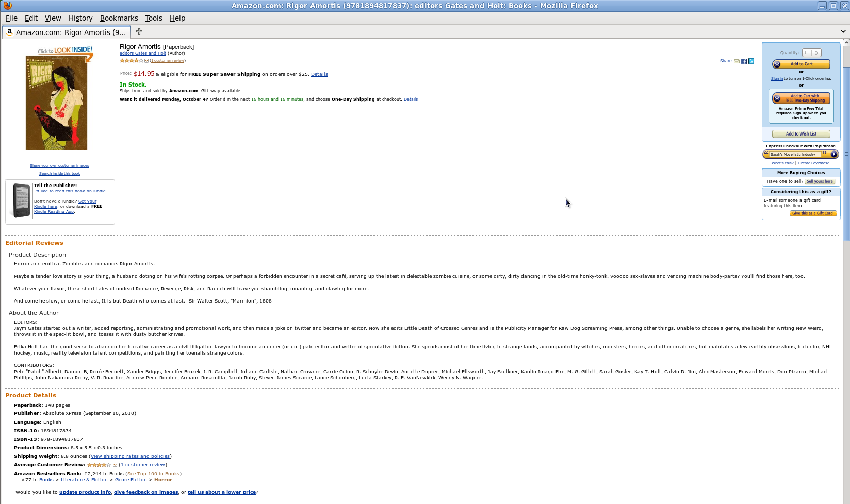
Task: Share on Twitter icon
Action: click(x=751, y=61)
